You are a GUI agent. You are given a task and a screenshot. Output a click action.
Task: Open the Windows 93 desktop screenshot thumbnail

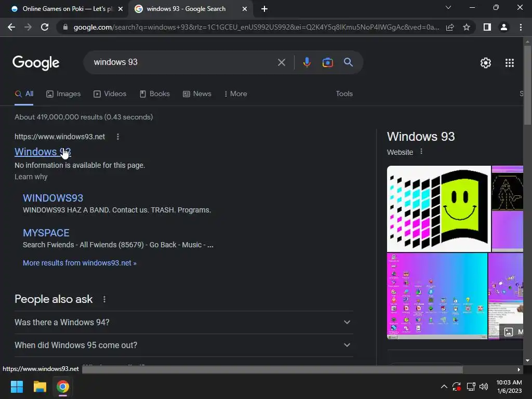[x=437, y=296]
